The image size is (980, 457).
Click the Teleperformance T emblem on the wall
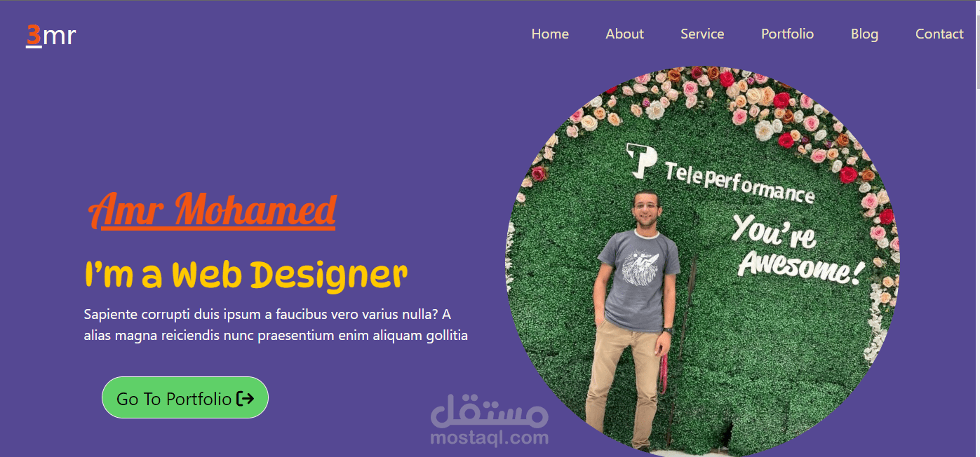pos(640,161)
